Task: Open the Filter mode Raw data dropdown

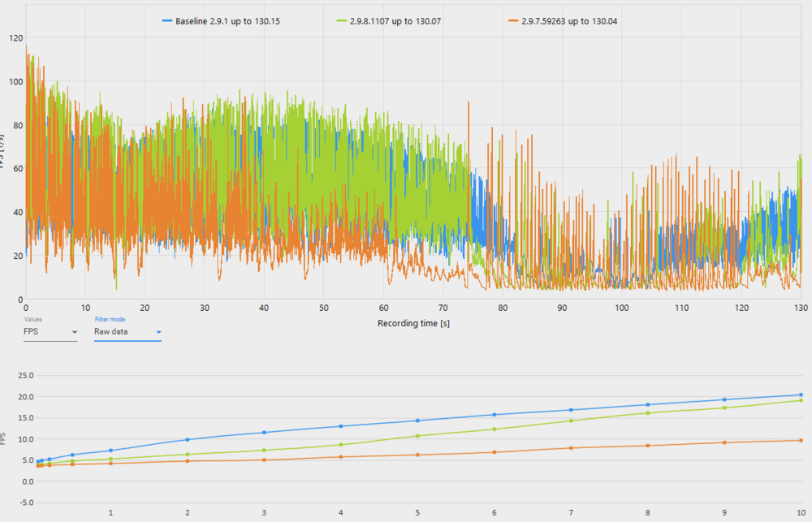Action: [x=127, y=332]
